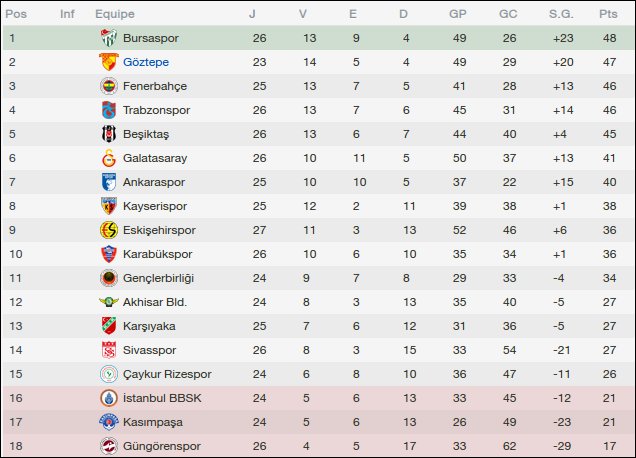Click the Göztepe club crest icon
This screenshot has height=458, width=636.
[108, 62]
